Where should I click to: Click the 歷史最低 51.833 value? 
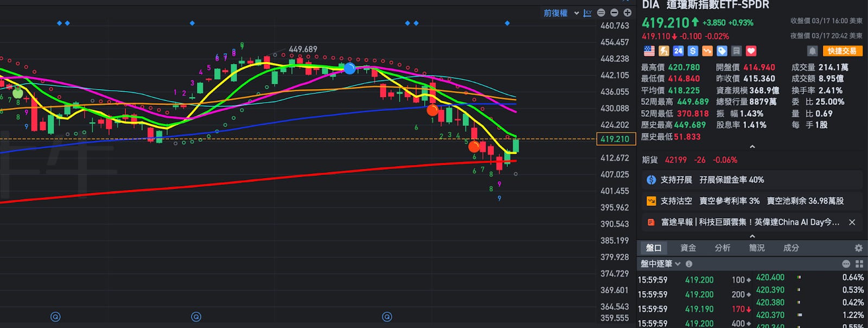coord(687,137)
